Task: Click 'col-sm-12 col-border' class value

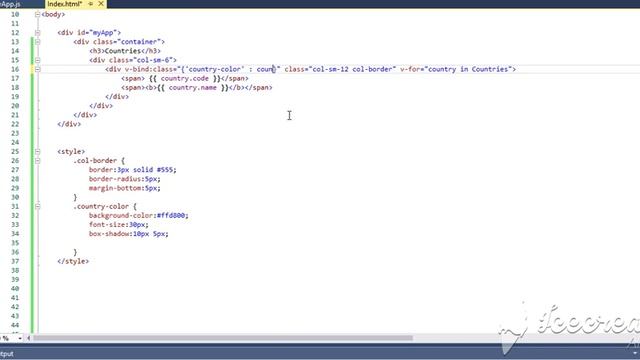Action: click(352, 69)
